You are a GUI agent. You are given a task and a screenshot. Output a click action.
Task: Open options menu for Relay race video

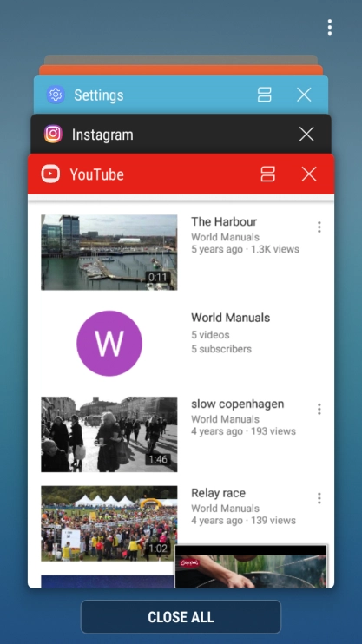(x=319, y=498)
